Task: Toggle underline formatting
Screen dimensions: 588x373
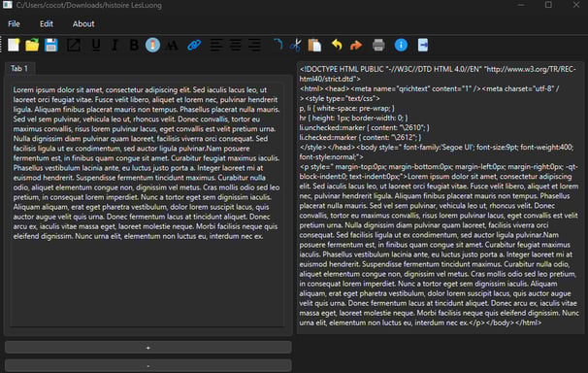Action: 96,45
